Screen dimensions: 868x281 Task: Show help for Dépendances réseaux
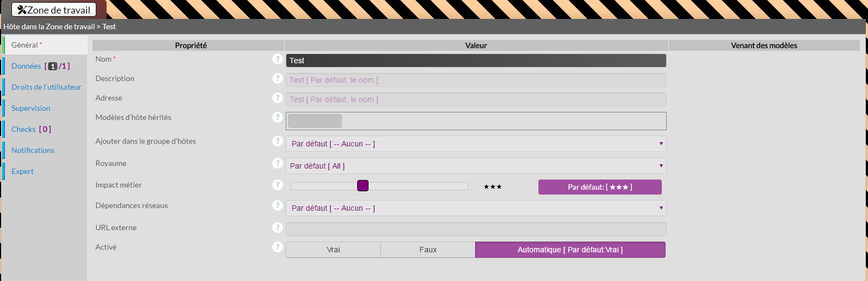[278, 205]
